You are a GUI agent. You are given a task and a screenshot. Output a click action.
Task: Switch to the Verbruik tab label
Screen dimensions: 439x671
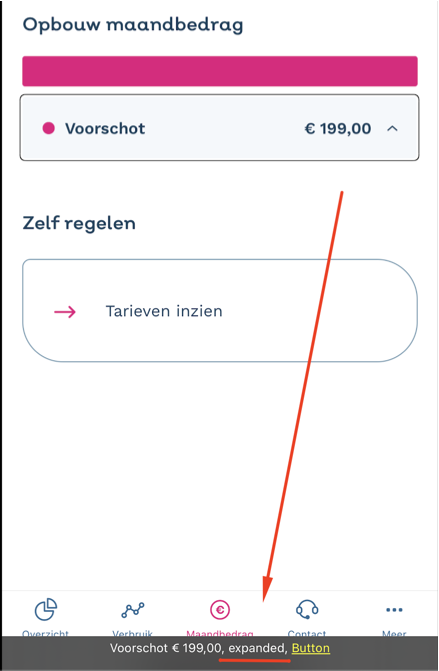[133, 633]
